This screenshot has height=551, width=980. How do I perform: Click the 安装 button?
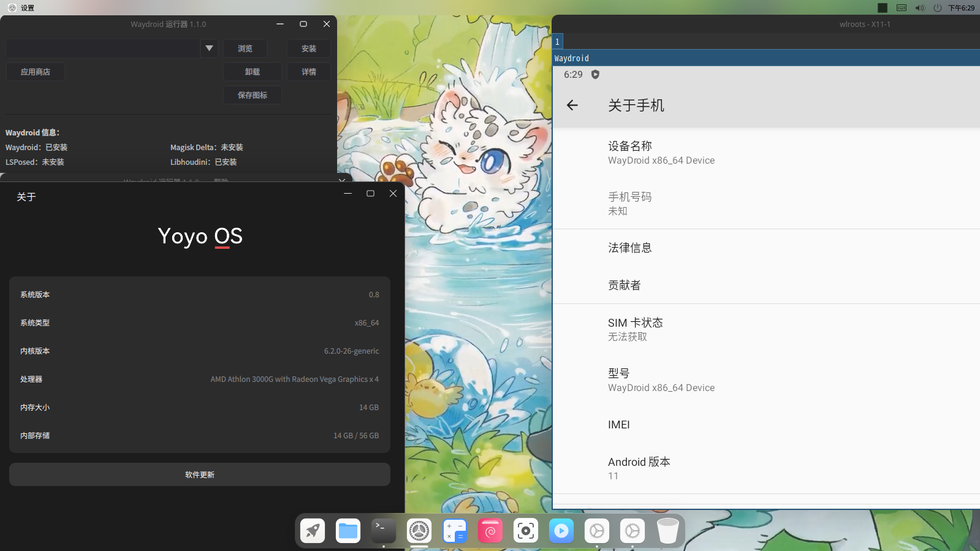coord(309,48)
